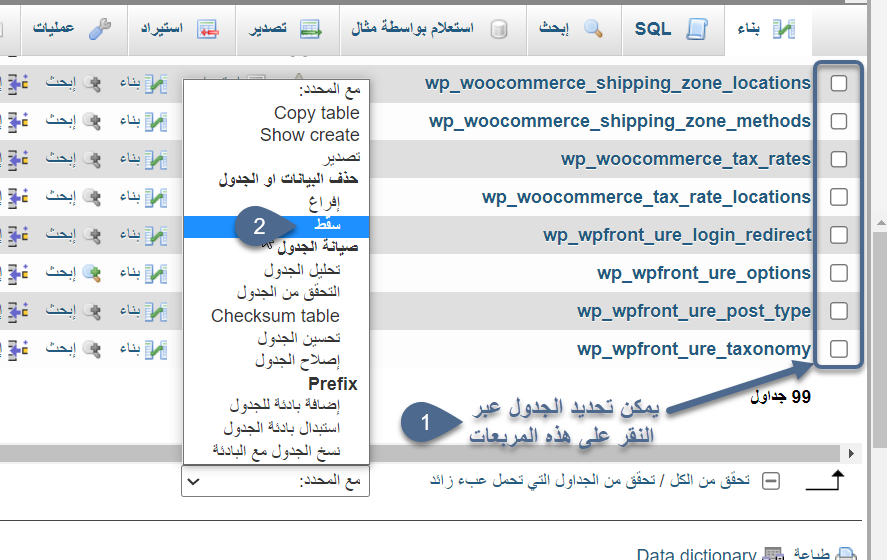Click the printer icon beside طباعة

click(x=846, y=554)
